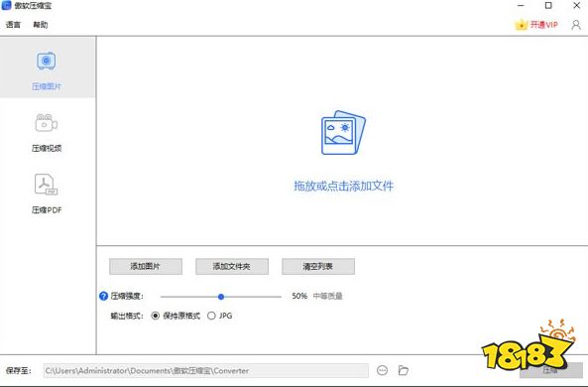Select the 保持原格式 radio button
The image size is (588, 387).
point(156,316)
